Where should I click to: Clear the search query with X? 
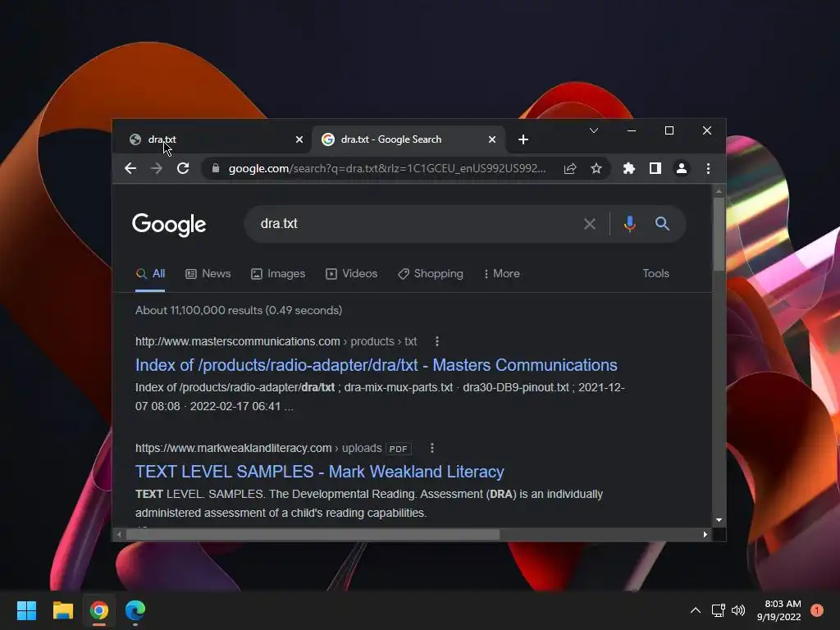click(589, 224)
